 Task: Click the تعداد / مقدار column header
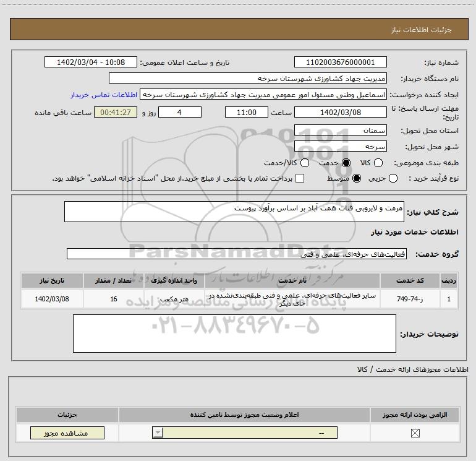point(114,280)
